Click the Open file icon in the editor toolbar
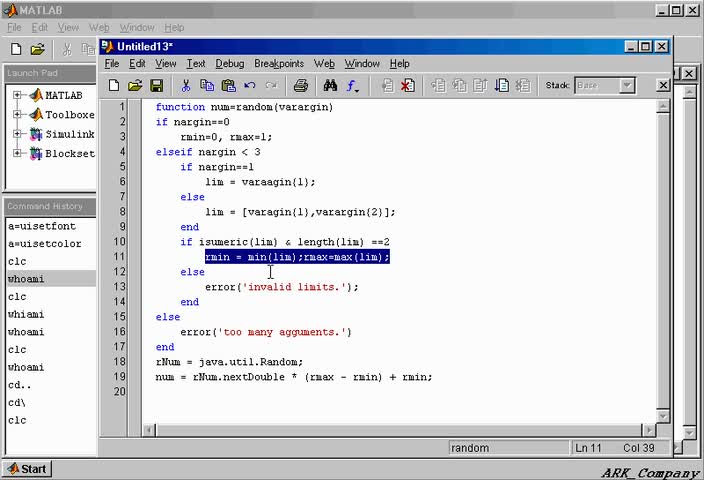Screen dimensions: 704x480 [x=135, y=85]
